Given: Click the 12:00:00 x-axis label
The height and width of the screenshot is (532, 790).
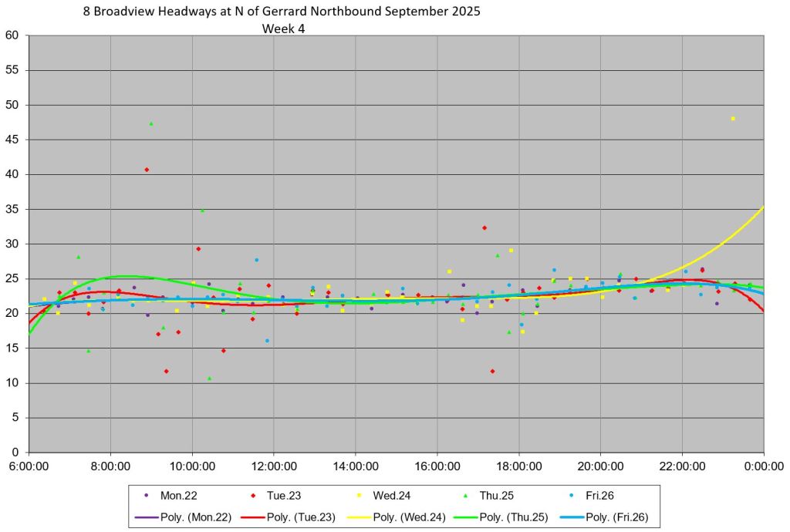Looking at the screenshot, I should click(x=274, y=466).
